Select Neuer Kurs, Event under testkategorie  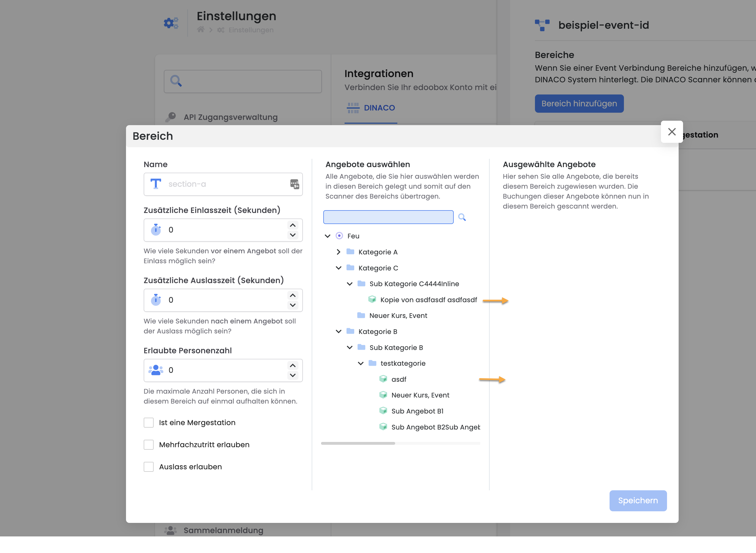pyautogui.click(x=420, y=395)
